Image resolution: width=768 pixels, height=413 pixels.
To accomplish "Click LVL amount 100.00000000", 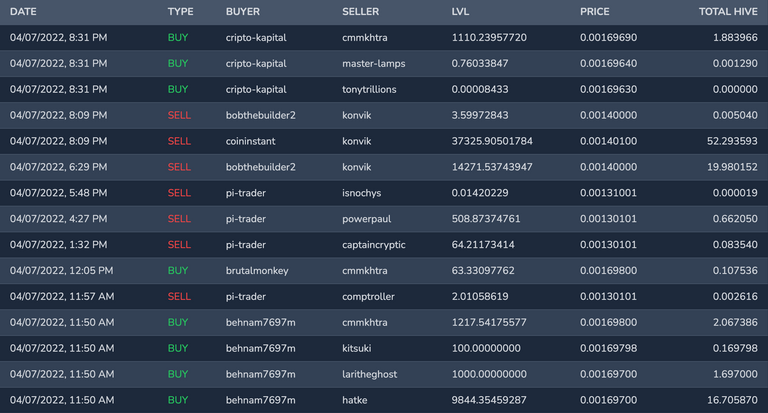I will pos(486,348).
